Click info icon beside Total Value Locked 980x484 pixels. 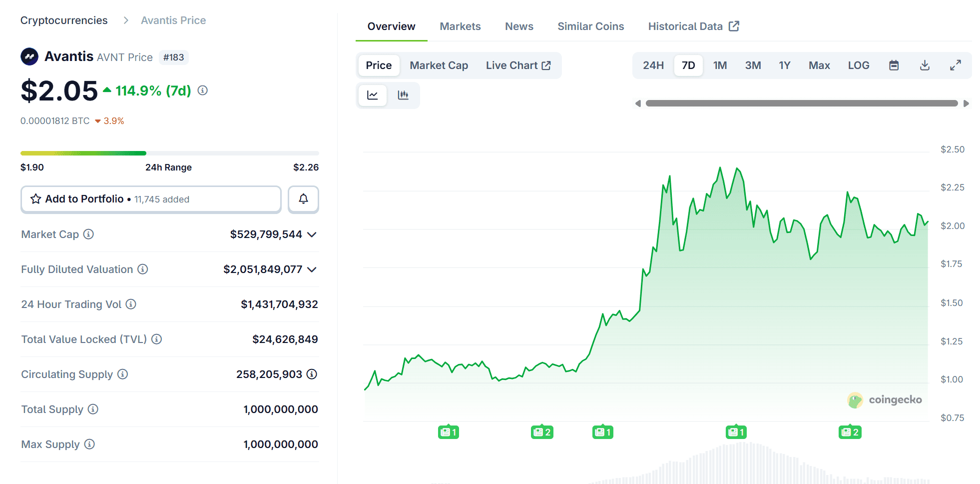[x=157, y=339]
